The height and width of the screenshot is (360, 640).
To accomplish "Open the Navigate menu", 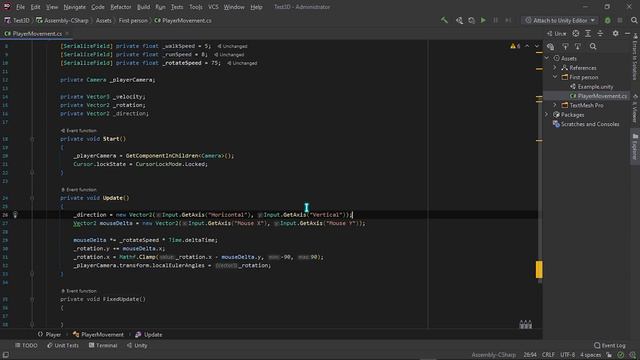I will (75, 7).
